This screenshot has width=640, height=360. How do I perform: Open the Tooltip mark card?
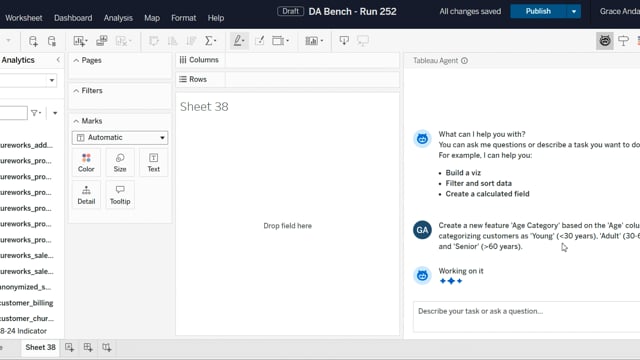120,195
